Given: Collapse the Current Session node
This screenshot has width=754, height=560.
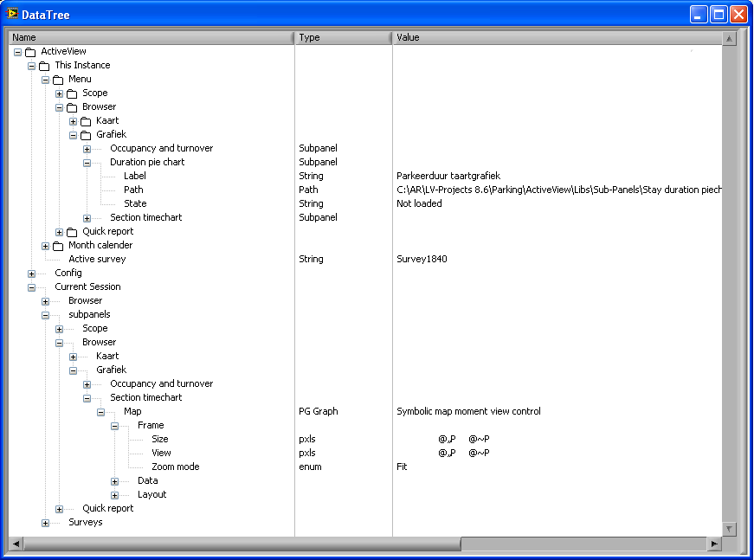Looking at the screenshot, I should [x=32, y=287].
